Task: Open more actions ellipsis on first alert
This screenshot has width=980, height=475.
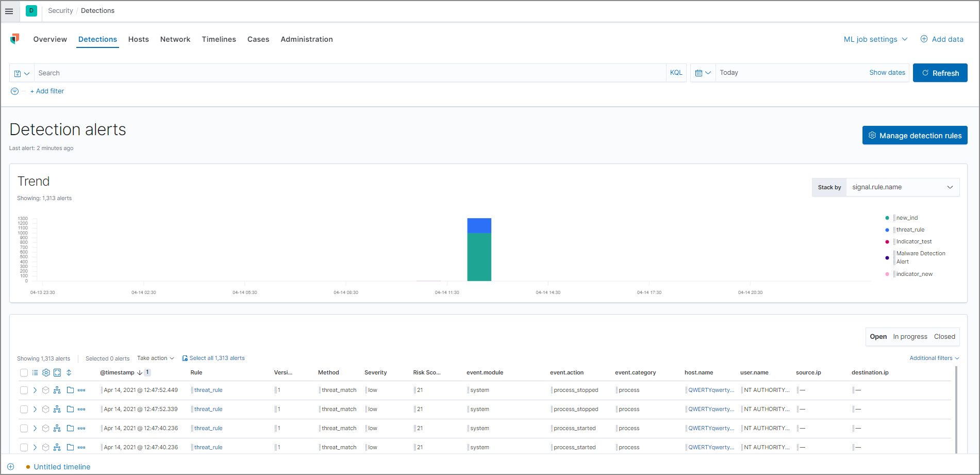Action: (81, 390)
